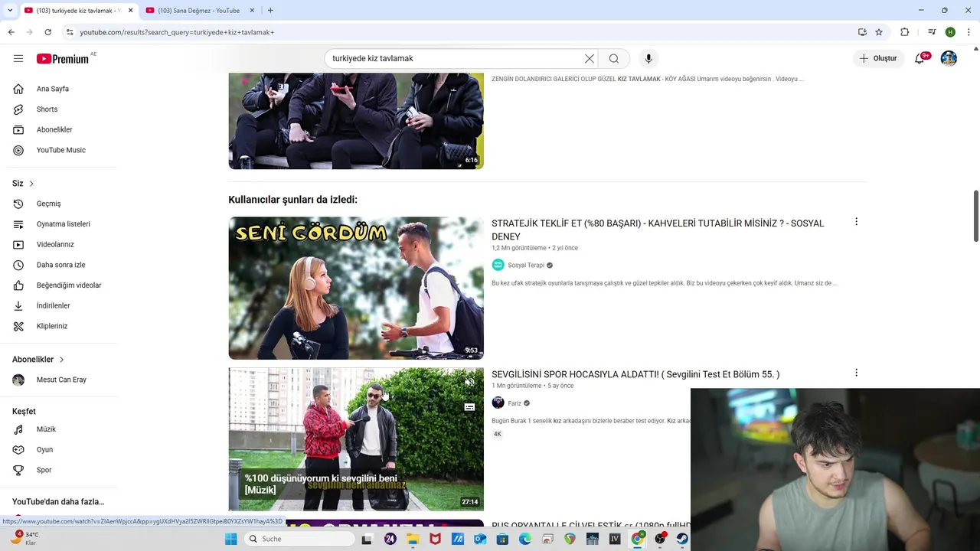The height and width of the screenshot is (551, 980).
Task: Expand the Siz section chevron
Action: point(31,184)
